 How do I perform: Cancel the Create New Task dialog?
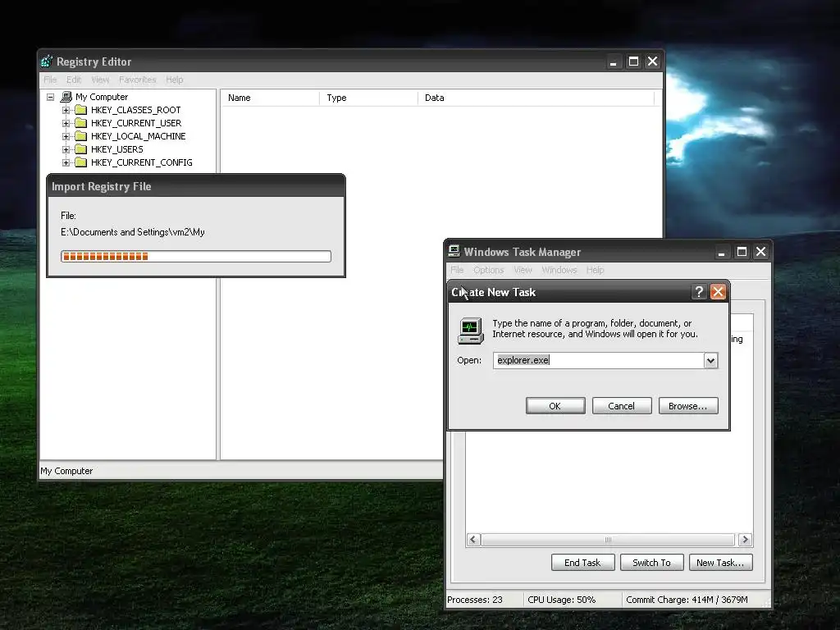click(622, 406)
